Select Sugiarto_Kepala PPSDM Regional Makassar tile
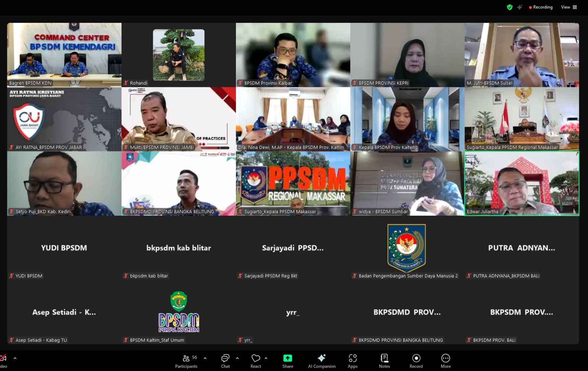 [522, 119]
